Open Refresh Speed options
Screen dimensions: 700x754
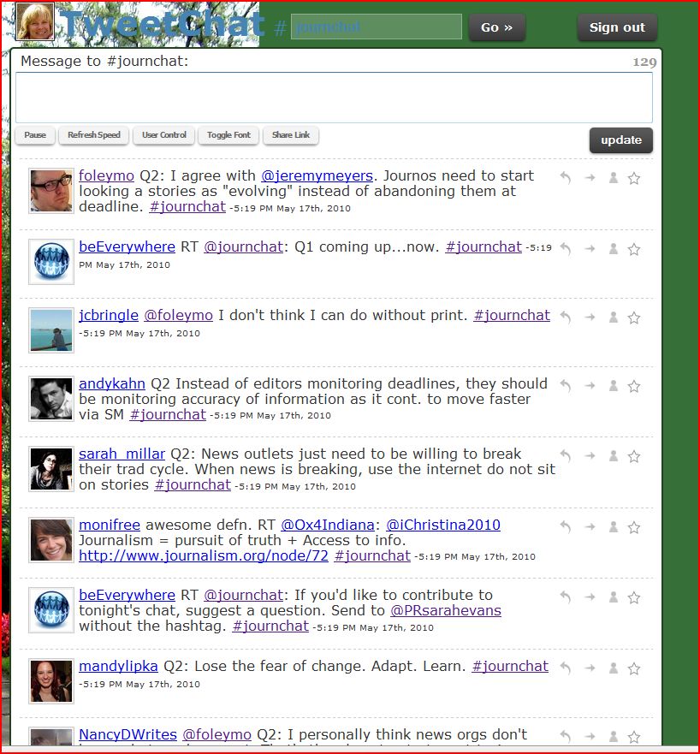pyautogui.click(x=94, y=135)
